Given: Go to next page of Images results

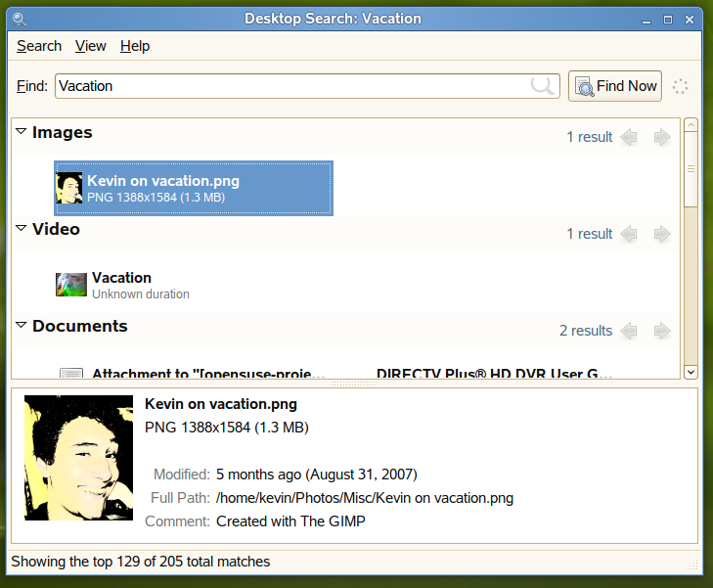Looking at the screenshot, I should [x=662, y=137].
